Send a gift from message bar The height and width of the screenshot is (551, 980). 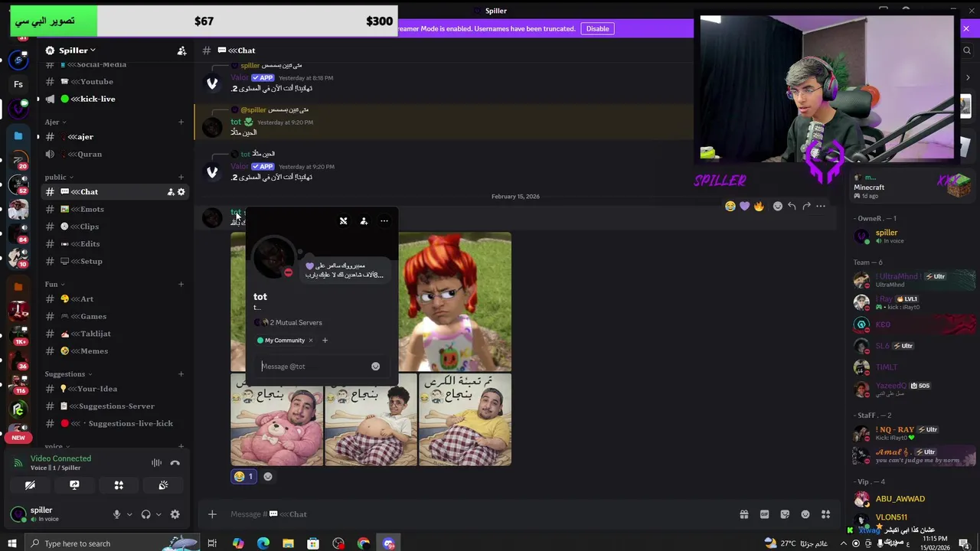(743, 514)
